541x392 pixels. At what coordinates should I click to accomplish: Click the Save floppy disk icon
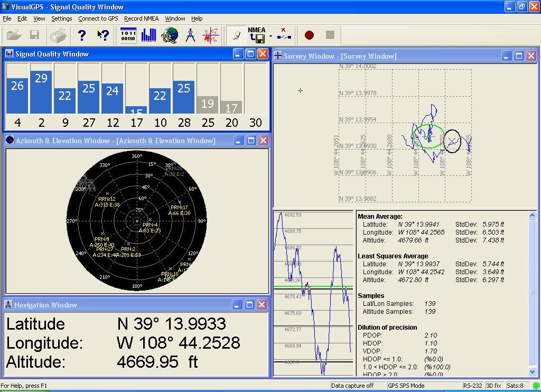(x=34, y=35)
